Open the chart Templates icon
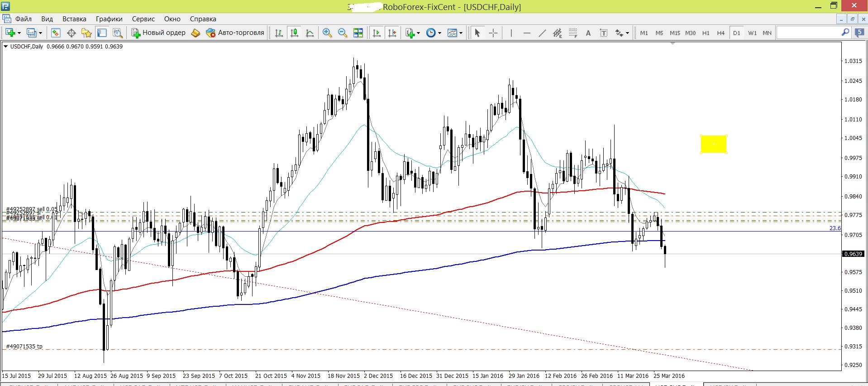The width and height of the screenshot is (868, 386). (x=452, y=33)
